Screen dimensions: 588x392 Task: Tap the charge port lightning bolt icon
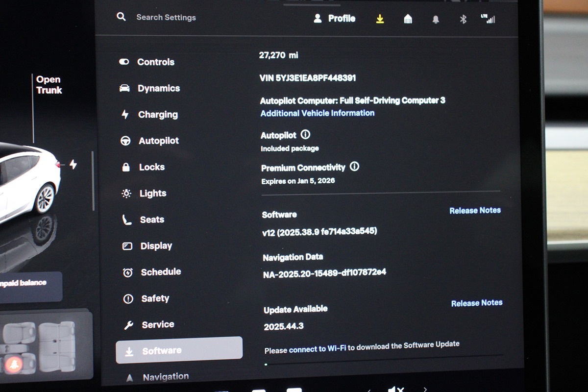pyautogui.click(x=73, y=165)
